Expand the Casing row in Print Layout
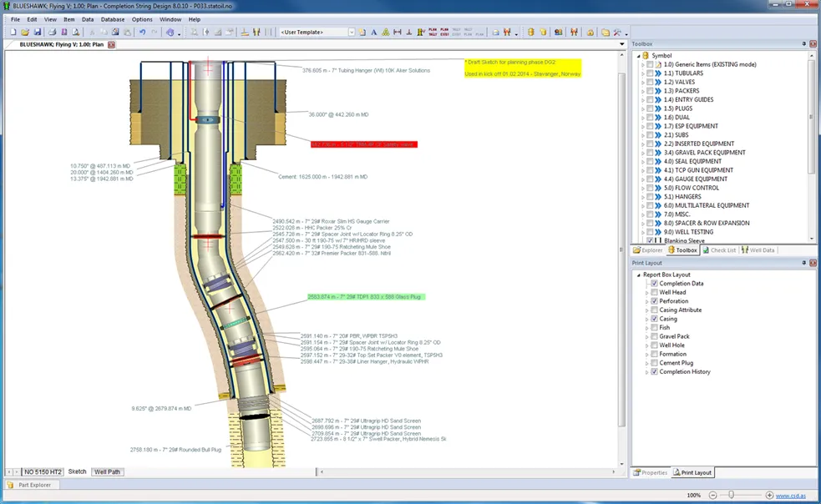 (x=646, y=320)
